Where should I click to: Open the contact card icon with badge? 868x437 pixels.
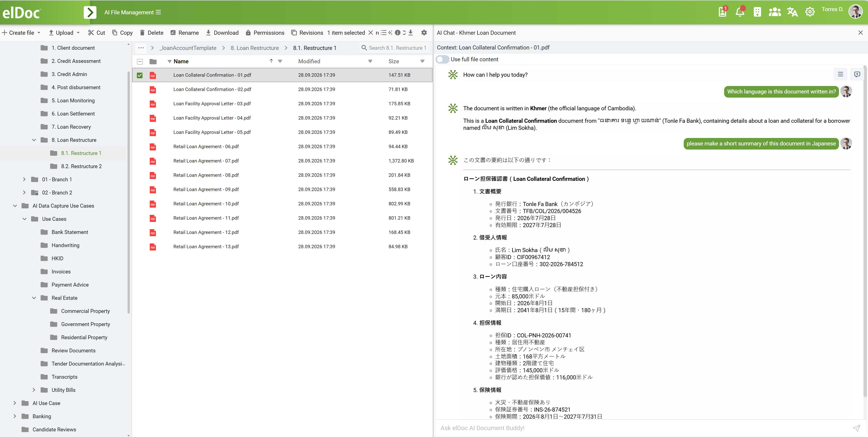click(x=723, y=12)
